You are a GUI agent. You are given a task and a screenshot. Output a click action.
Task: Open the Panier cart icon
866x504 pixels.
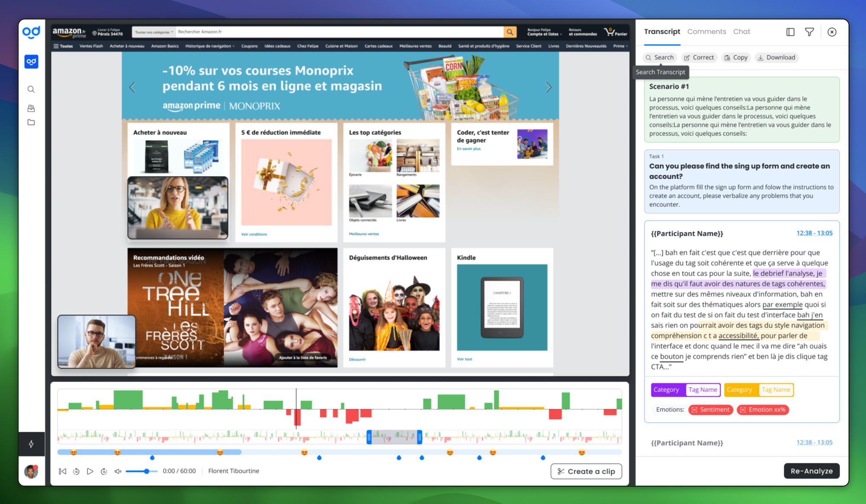click(615, 32)
